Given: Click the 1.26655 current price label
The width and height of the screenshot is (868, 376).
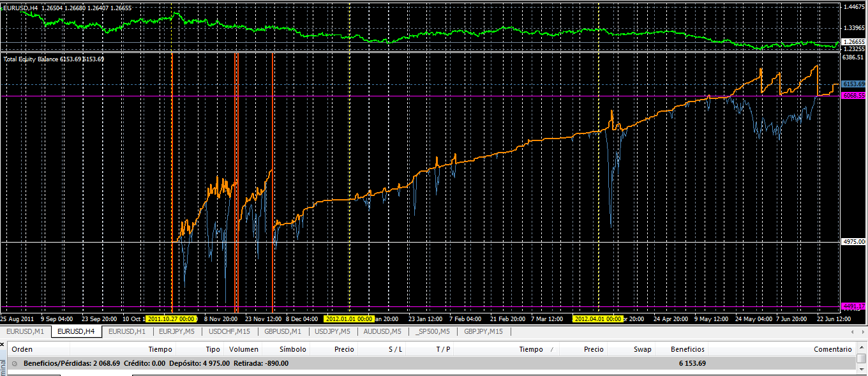Looking at the screenshot, I should (x=854, y=42).
